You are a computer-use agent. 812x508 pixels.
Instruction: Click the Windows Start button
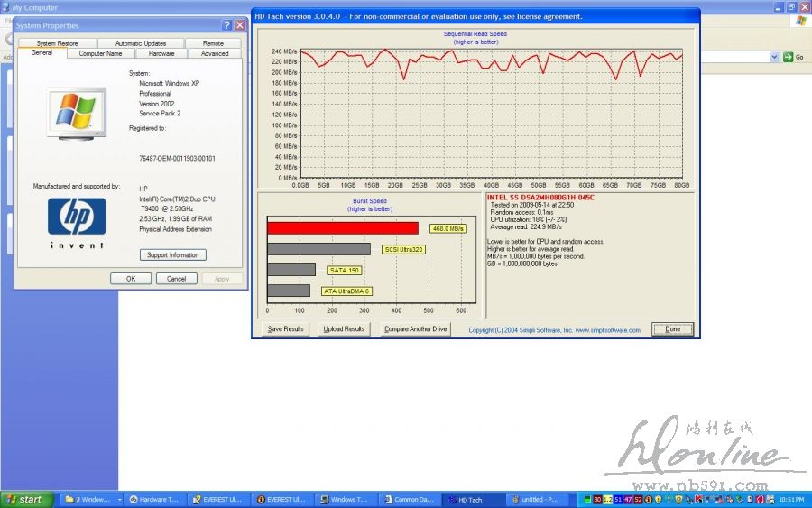[x=25, y=499]
